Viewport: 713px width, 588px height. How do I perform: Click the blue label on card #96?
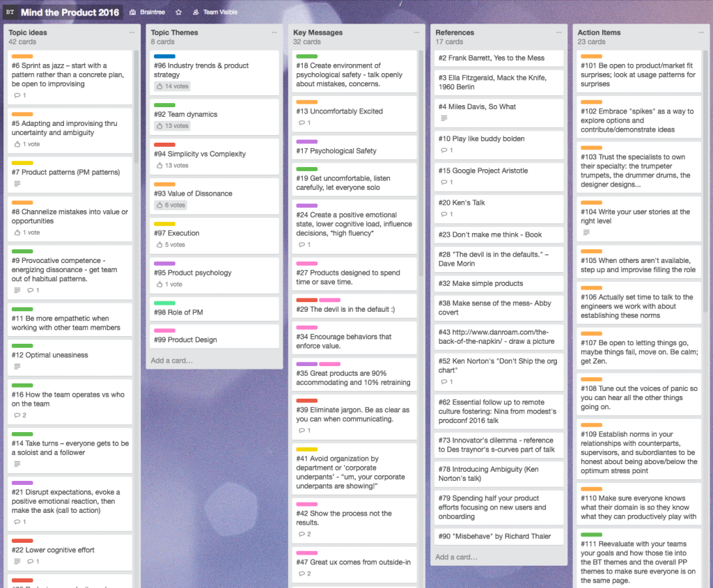point(164,56)
